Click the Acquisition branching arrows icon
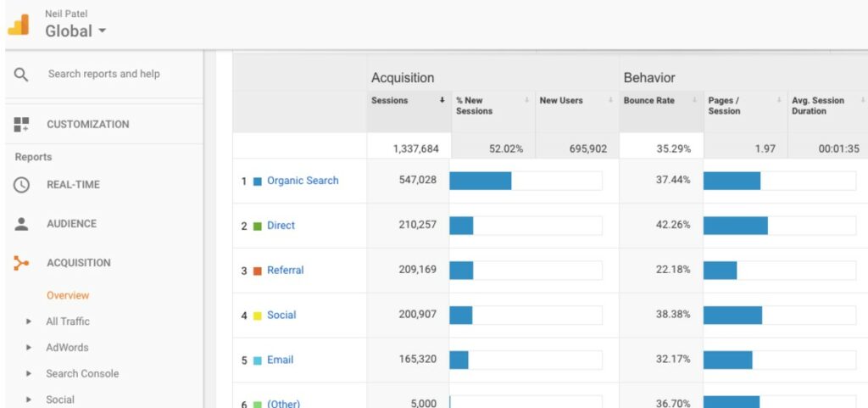 pos(22,263)
